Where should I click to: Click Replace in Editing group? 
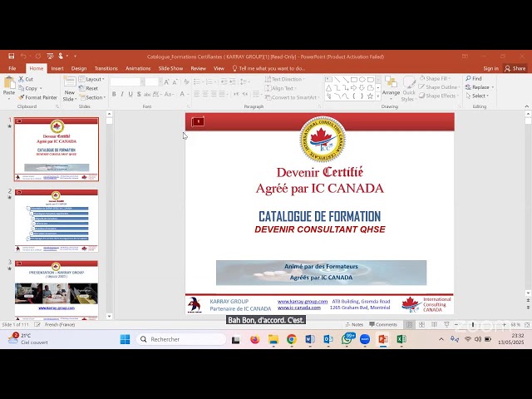point(480,87)
